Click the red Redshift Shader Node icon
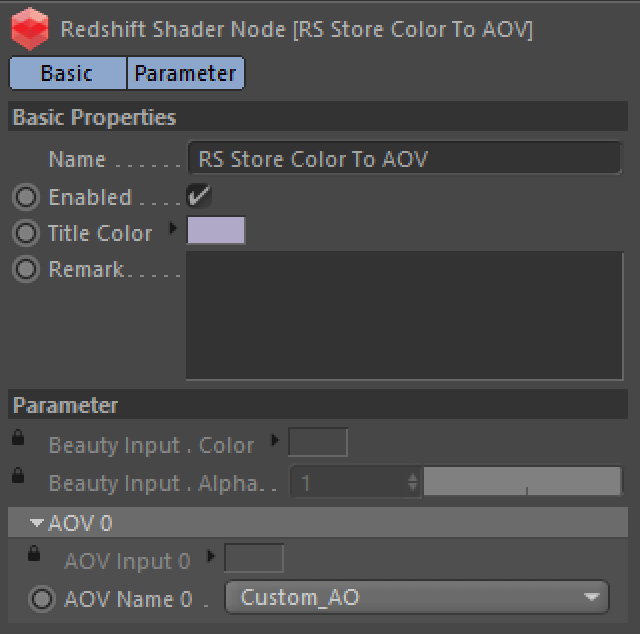This screenshot has height=634, width=640. pyautogui.click(x=30, y=29)
